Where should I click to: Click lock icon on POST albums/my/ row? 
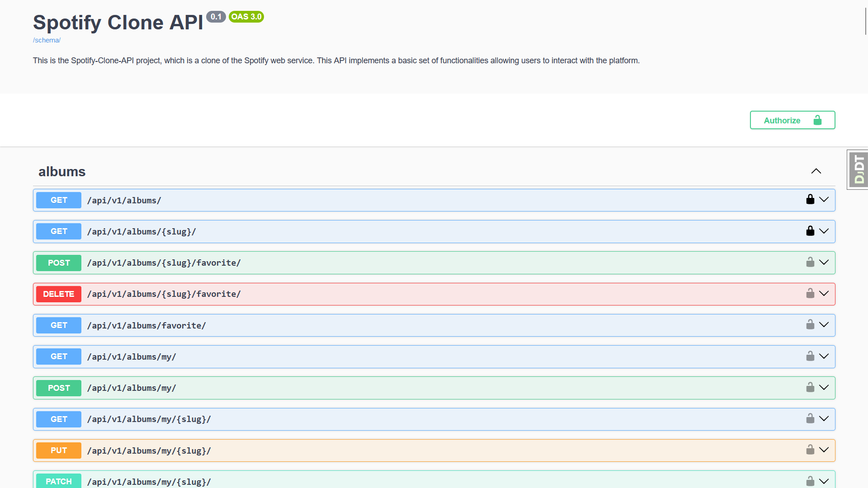(810, 387)
